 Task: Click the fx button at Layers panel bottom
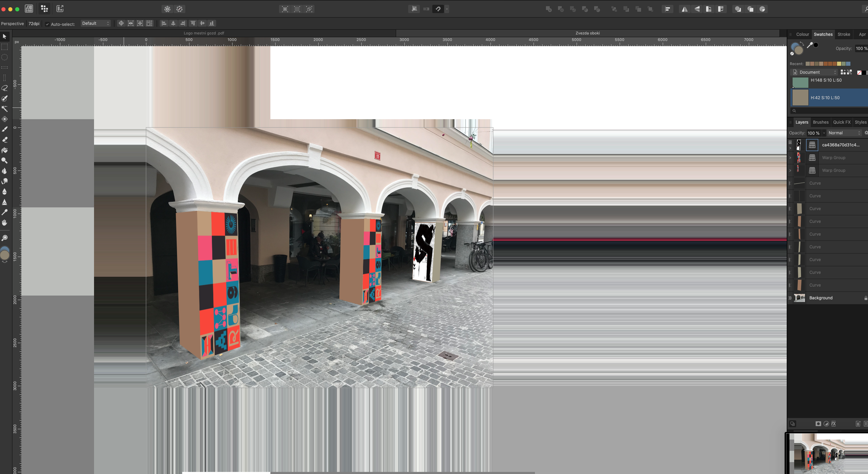point(834,424)
